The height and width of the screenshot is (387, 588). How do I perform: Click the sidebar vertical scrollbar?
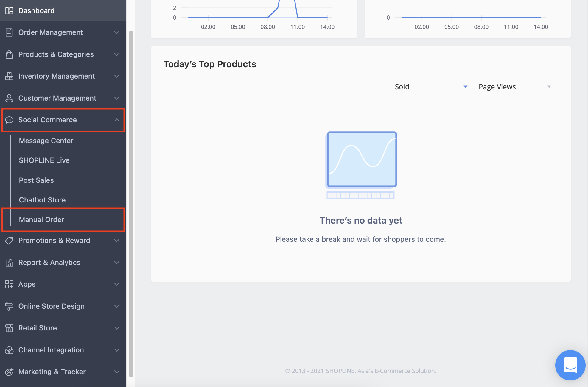click(131, 204)
